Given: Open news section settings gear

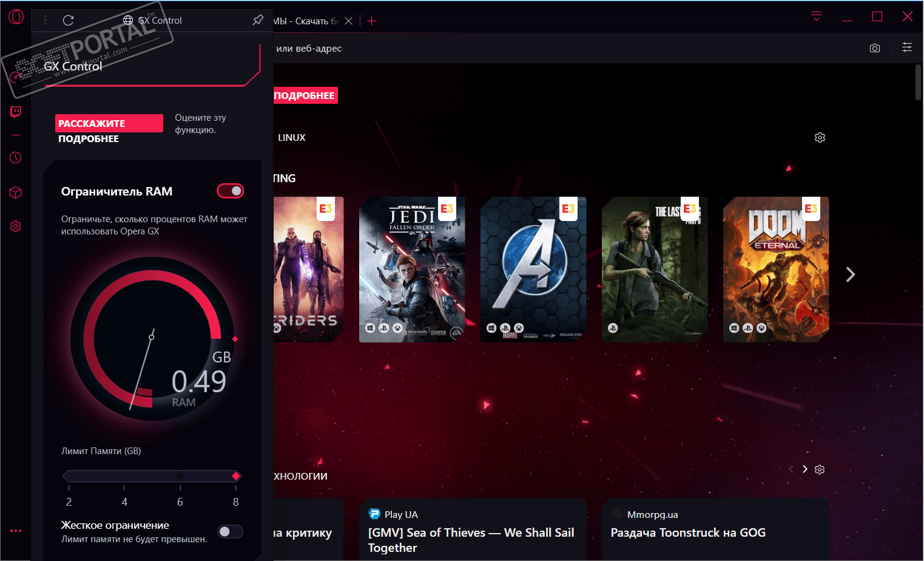Looking at the screenshot, I should pos(820,469).
